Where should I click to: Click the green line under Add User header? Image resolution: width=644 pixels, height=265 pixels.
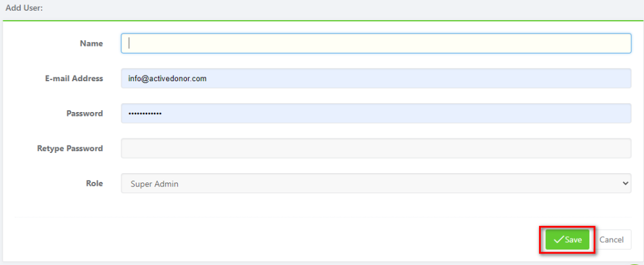click(322, 20)
